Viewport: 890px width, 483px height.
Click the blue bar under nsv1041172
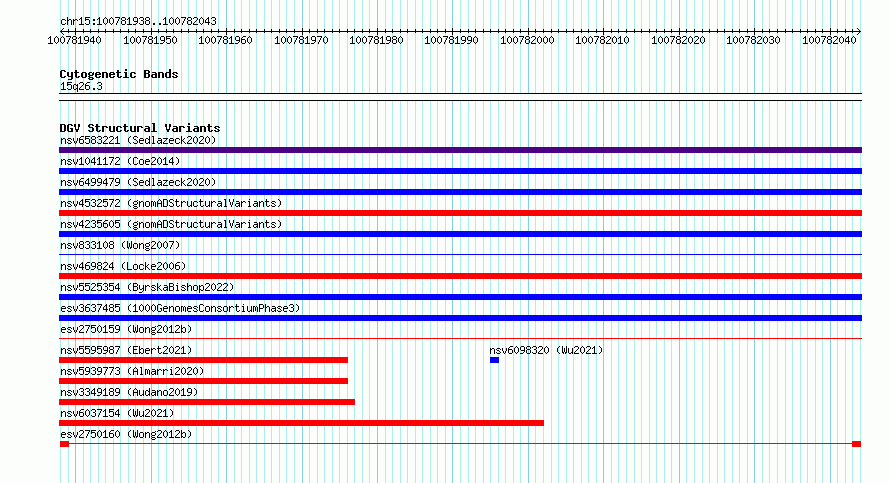point(460,171)
